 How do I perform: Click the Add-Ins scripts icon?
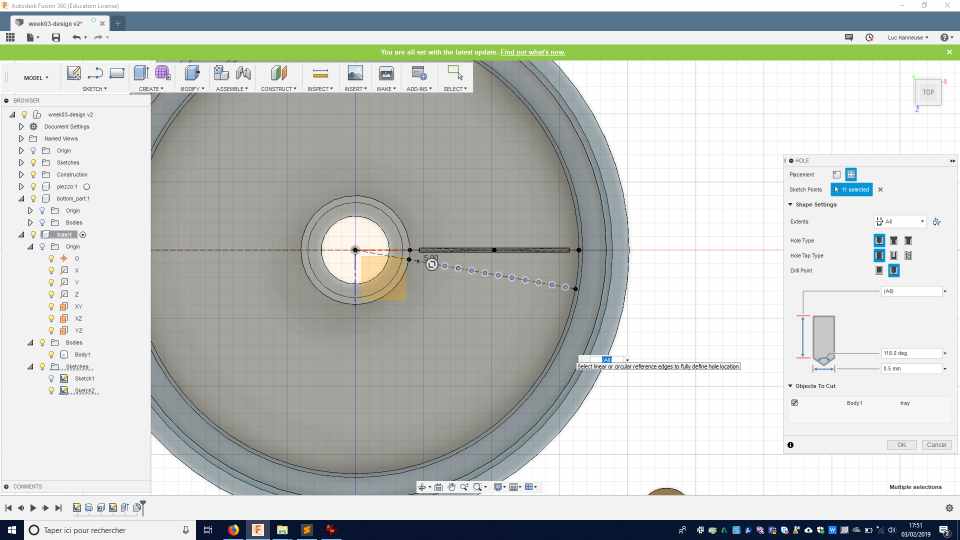click(419, 73)
